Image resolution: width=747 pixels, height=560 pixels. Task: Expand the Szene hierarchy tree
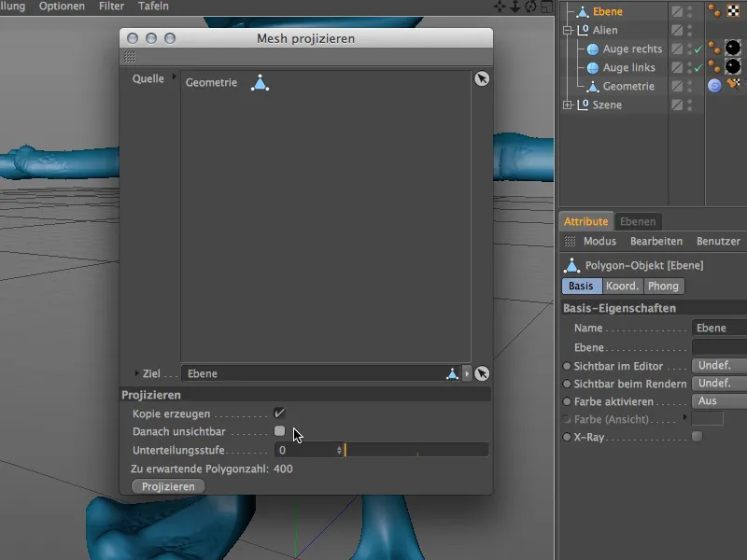coord(568,105)
